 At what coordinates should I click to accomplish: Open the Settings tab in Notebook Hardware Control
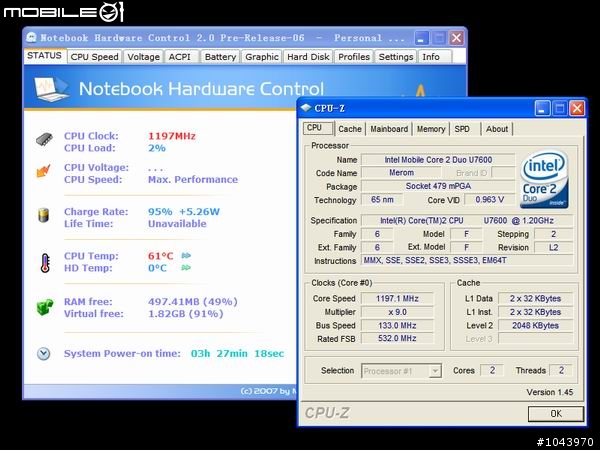(396, 57)
